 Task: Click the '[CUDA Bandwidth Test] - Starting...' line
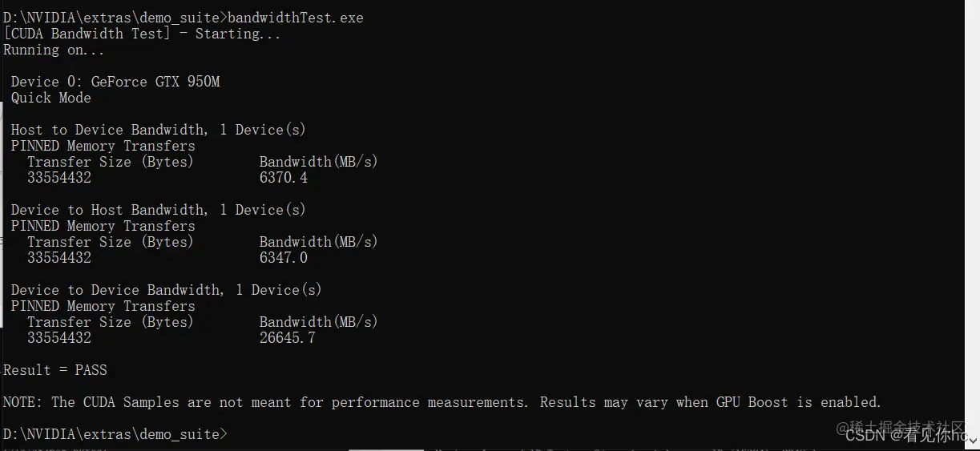(142, 34)
